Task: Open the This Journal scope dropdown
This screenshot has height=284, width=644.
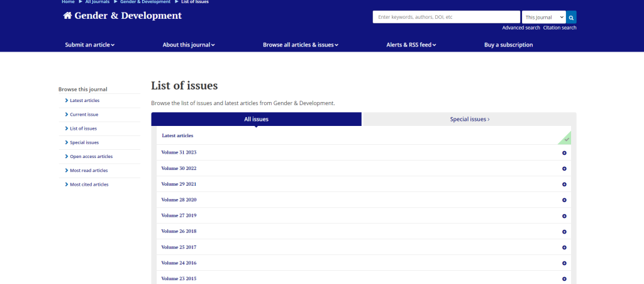Action: pos(544,17)
